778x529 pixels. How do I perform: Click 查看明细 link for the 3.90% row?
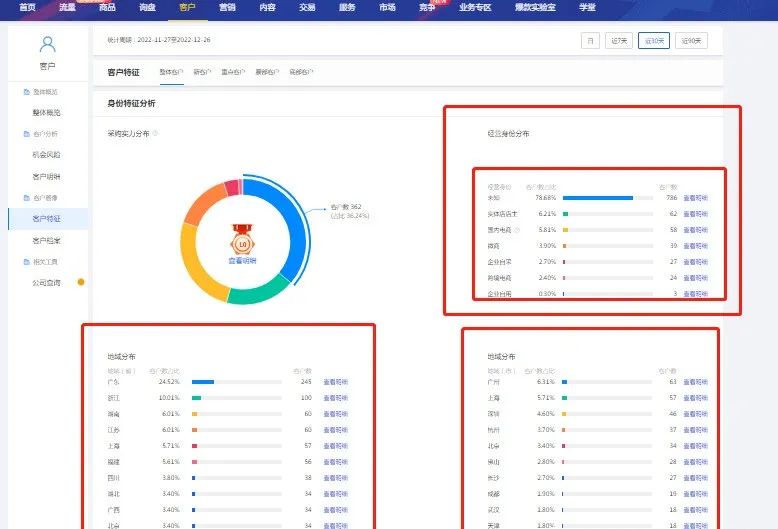[x=696, y=246]
